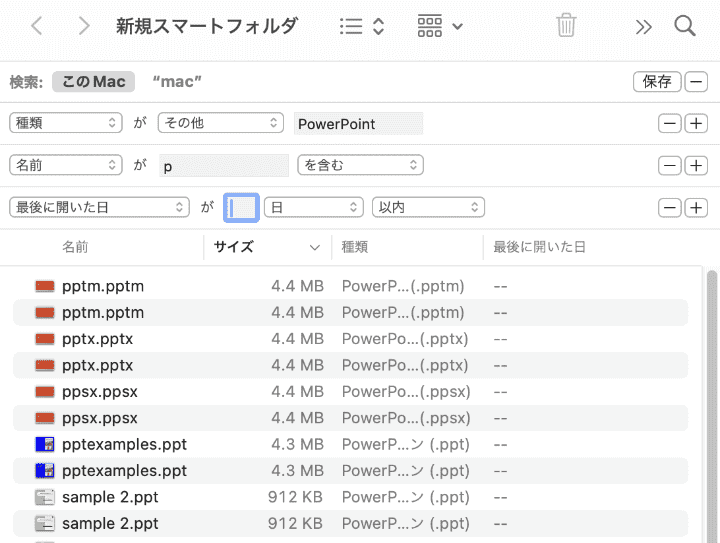The height and width of the screenshot is (543, 720).
Task: Sort by the サイズ column header
Action: coord(266,246)
